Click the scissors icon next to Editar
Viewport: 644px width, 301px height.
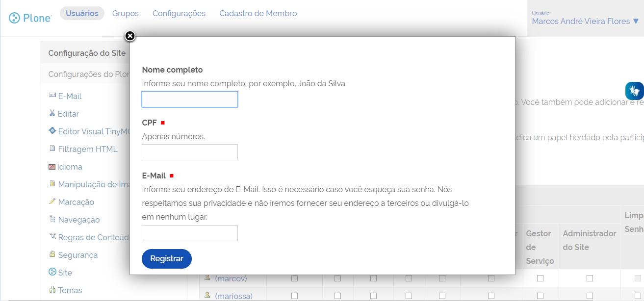[52, 113]
